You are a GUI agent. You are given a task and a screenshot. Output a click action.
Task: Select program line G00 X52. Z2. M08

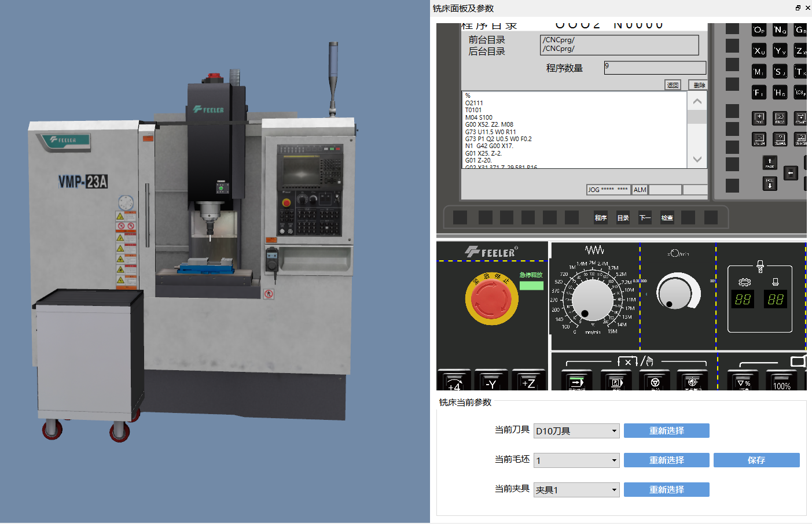pos(489,124)
